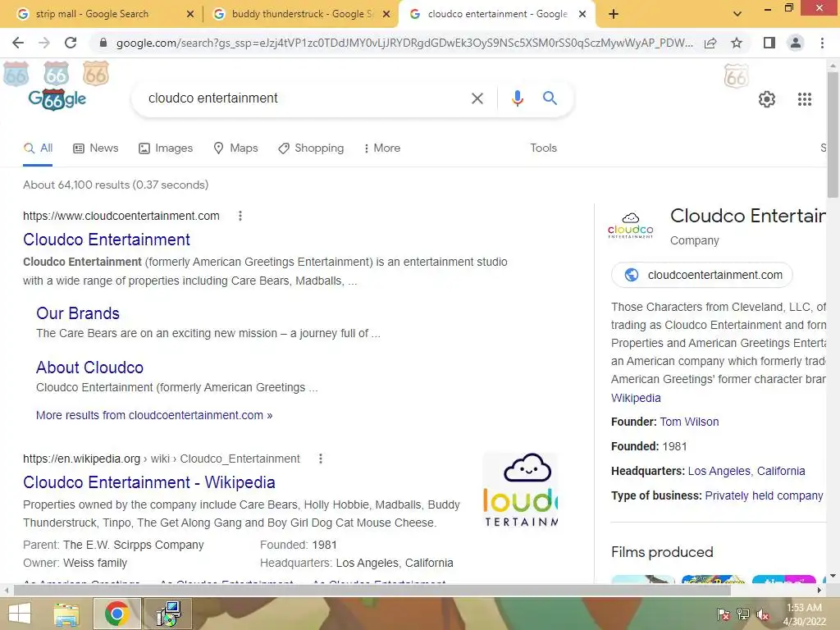
Task: Open Chrome three-dot menu
Action: tap(822, 43)
